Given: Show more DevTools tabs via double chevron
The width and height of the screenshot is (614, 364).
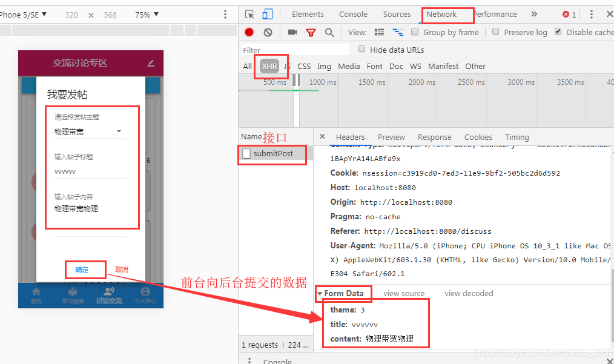Looking at the screenshot, I should [534, 14].
